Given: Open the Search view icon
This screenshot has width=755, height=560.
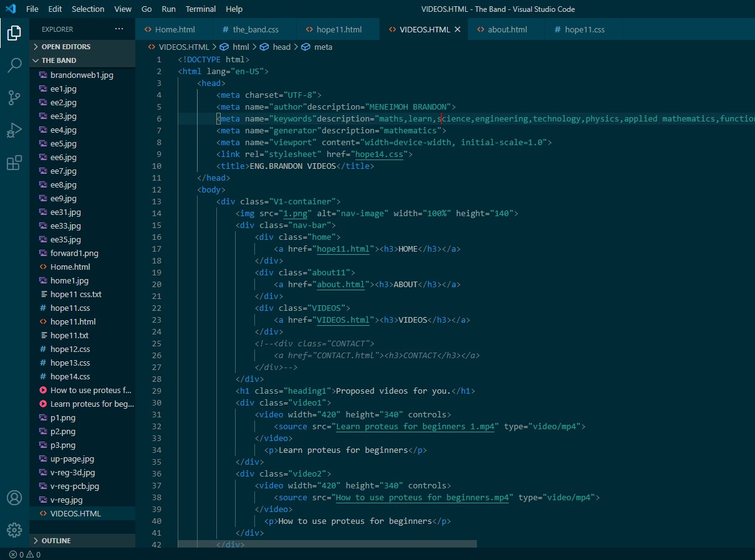Looking at the screenshot, I should click(x=14, y=65).
